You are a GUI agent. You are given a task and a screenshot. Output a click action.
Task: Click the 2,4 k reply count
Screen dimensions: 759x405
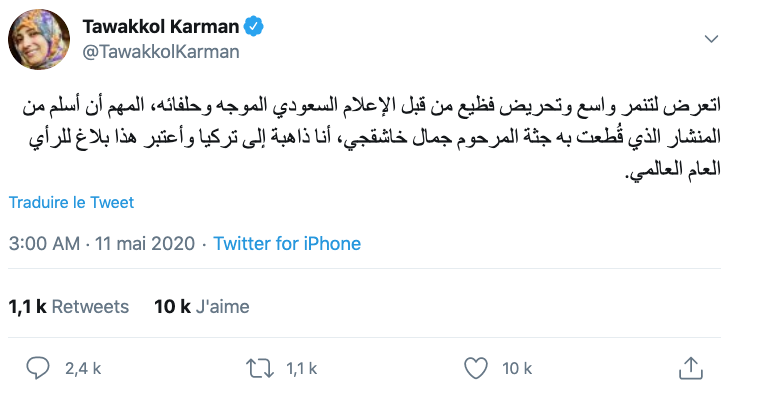point(83,368)
